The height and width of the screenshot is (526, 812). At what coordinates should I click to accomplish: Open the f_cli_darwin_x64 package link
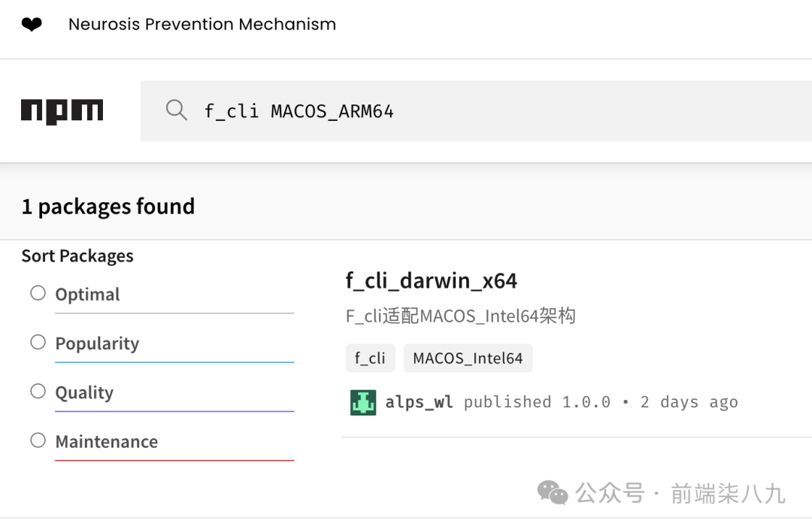(x=432, y=281)
